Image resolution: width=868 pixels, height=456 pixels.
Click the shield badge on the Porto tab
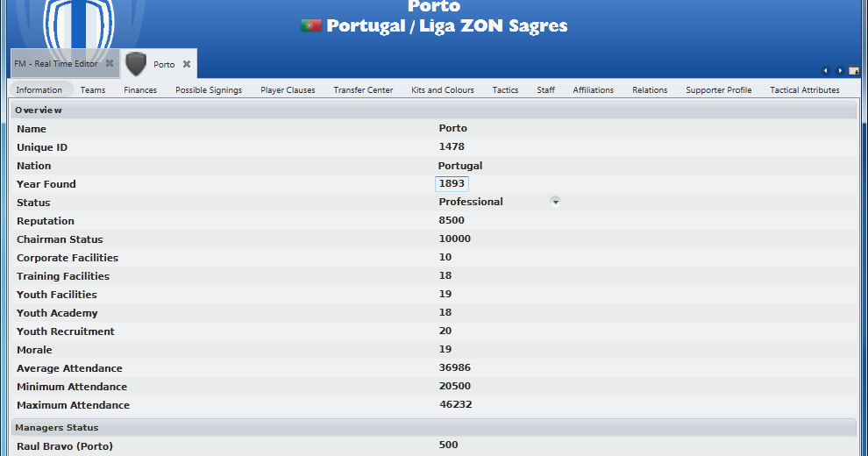point(136,64)
